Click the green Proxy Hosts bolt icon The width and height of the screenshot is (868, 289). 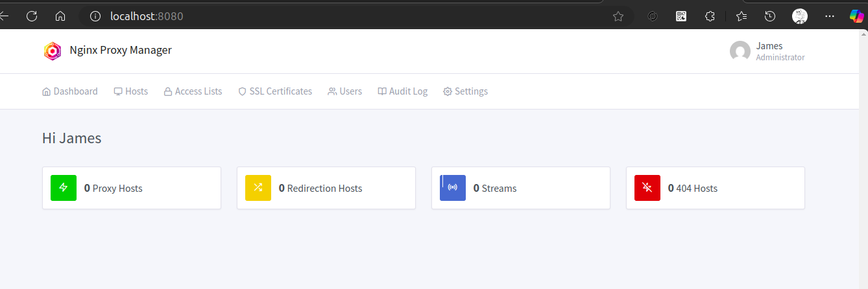64,188
